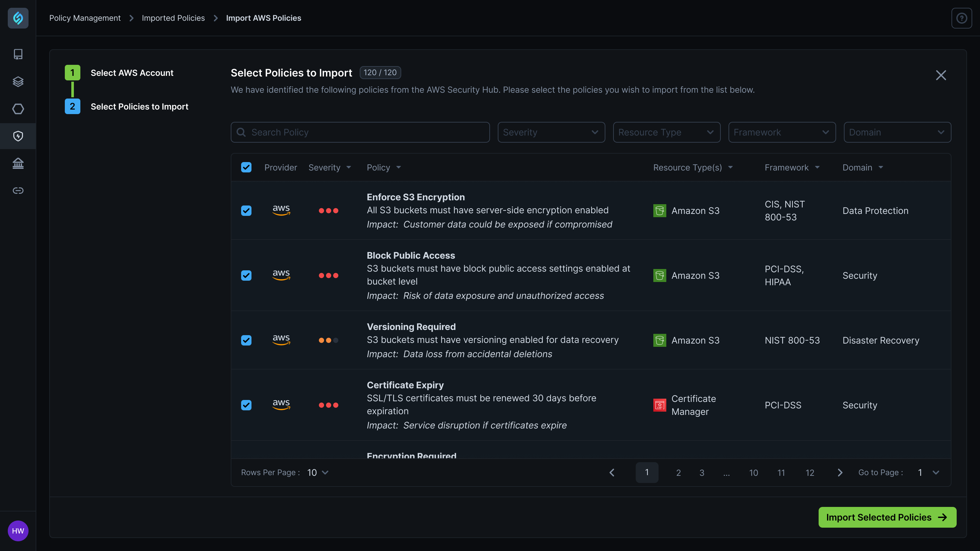Sort by Severity column header

click(330, 168)
